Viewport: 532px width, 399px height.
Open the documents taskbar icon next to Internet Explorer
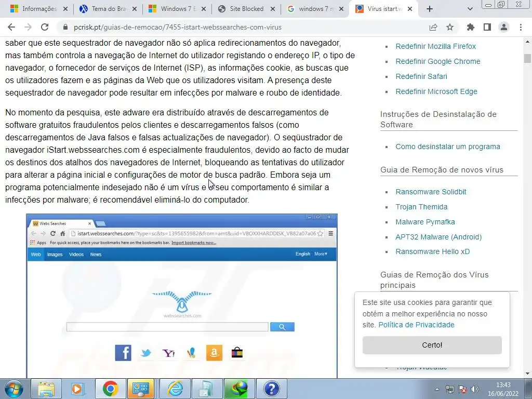[x=207, y=389]
